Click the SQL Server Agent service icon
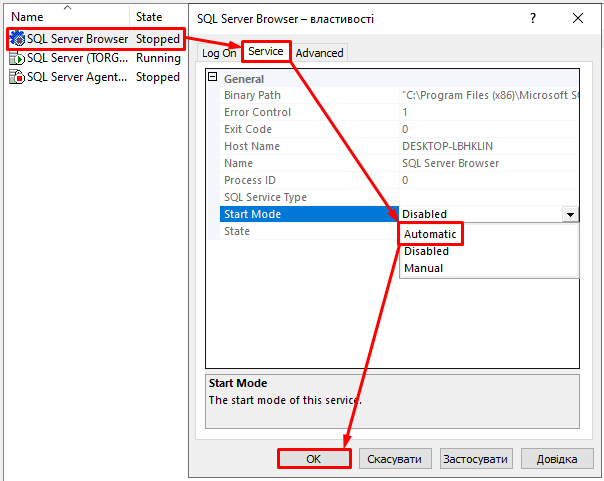The height and width of the screenshot is (481, 604). click(17, 77)
